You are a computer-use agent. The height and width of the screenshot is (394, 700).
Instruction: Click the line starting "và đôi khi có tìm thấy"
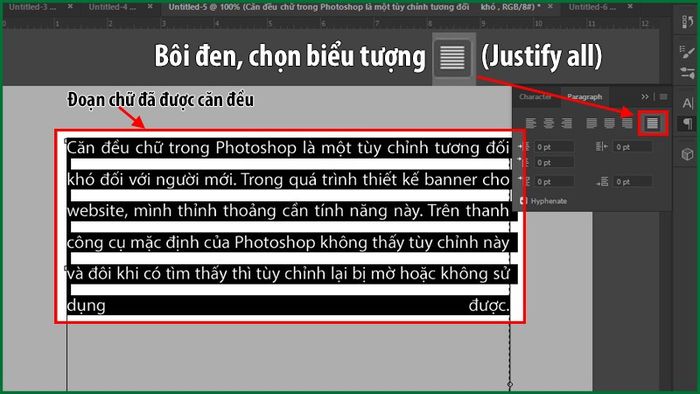pyautogui.click(x=288, y=274)
